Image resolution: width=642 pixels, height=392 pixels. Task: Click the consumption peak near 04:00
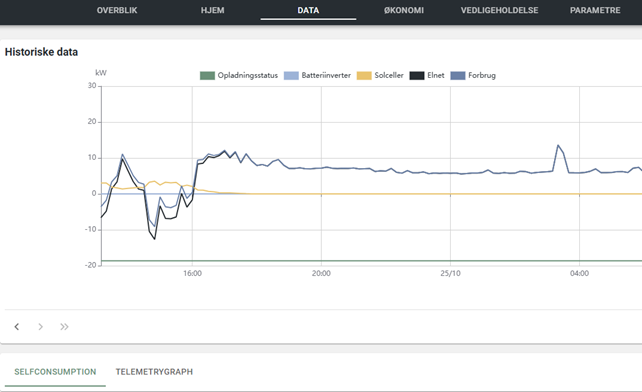[x=558, y=145]
